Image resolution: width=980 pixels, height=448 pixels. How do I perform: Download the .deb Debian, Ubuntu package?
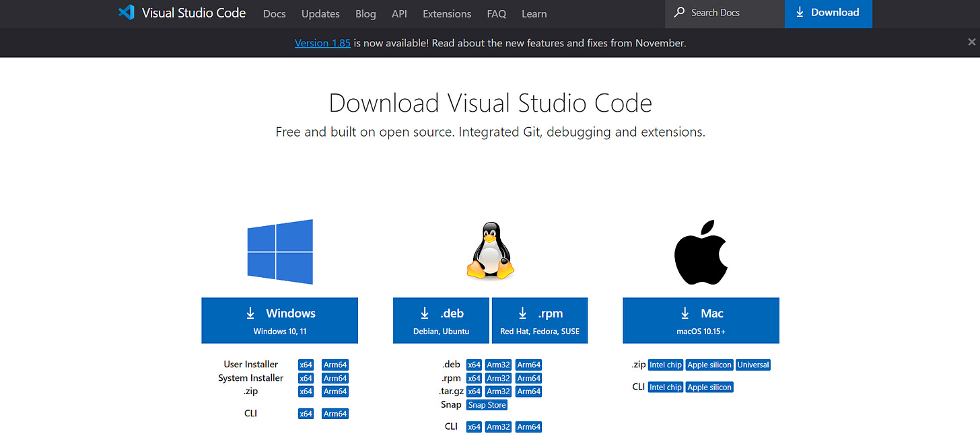[x=441, y=320]
